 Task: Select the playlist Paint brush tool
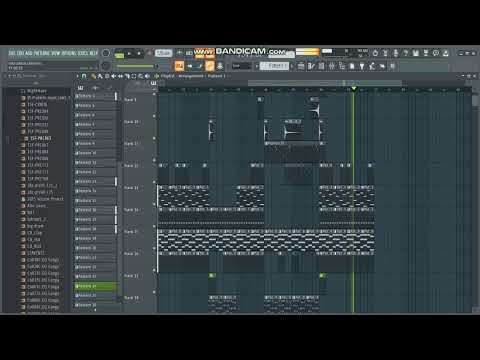[100, 76]
